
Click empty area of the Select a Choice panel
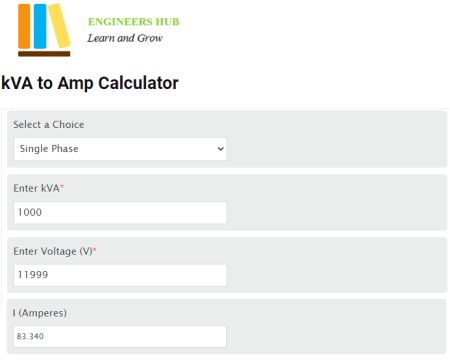point(337,139)
